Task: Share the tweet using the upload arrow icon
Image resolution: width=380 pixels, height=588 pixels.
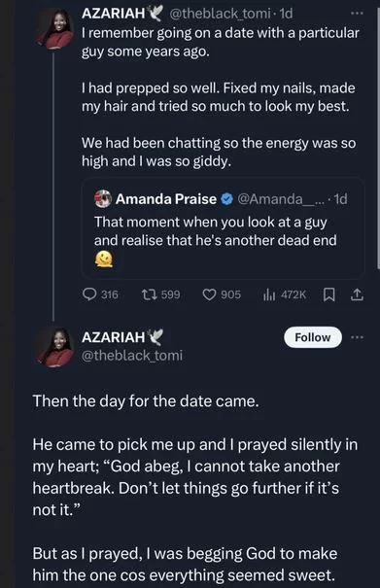Action: point(357,294)
